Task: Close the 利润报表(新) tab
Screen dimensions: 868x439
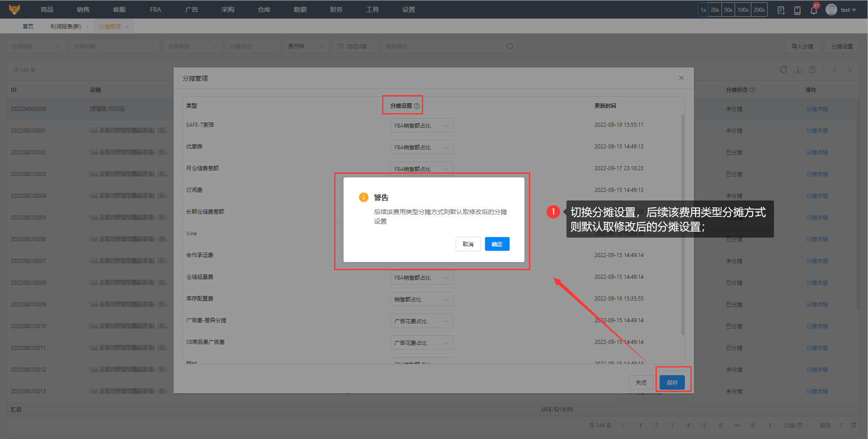Action: pos(87,27)
